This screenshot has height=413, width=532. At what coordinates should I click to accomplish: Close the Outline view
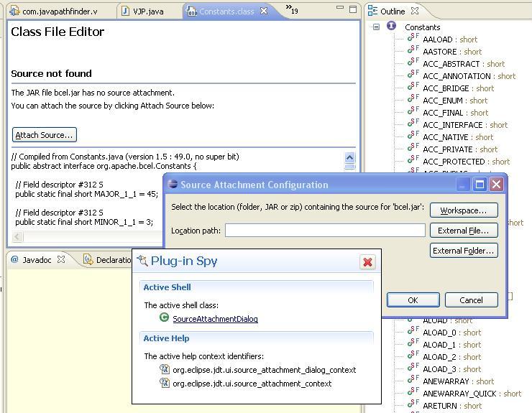415,11
